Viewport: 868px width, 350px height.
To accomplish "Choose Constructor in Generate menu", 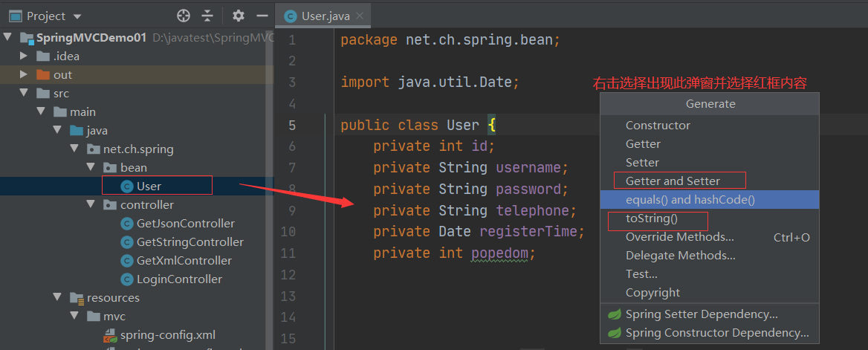I will pyautogui.click(x=709, y=125).
